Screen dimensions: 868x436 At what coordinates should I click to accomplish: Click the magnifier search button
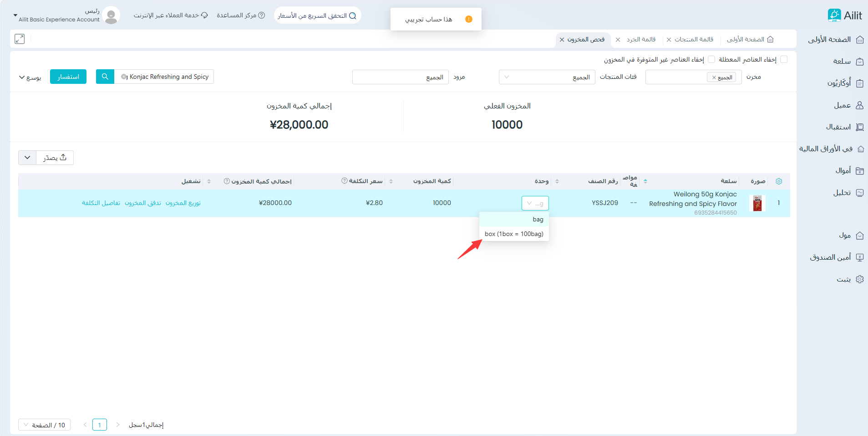tap(105, 77)
